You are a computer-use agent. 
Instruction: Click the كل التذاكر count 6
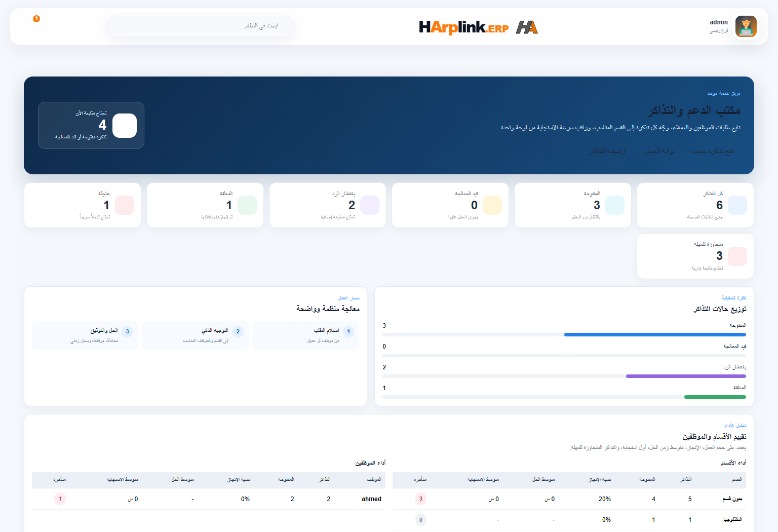point(719,205)
